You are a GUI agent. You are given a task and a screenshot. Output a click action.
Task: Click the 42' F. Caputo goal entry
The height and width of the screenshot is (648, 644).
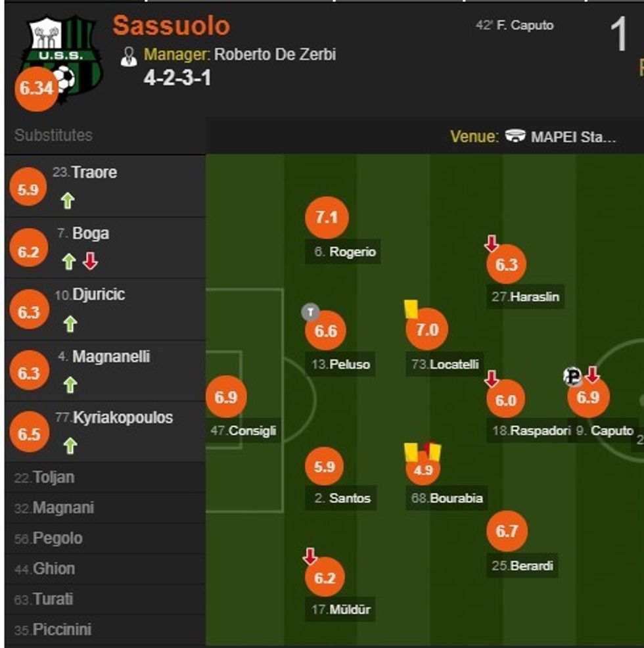tap(515, 26)
